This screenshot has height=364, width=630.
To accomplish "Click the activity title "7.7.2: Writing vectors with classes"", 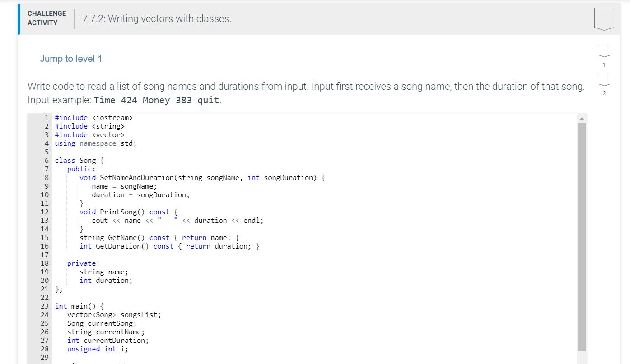I will [x=156, y=18].
